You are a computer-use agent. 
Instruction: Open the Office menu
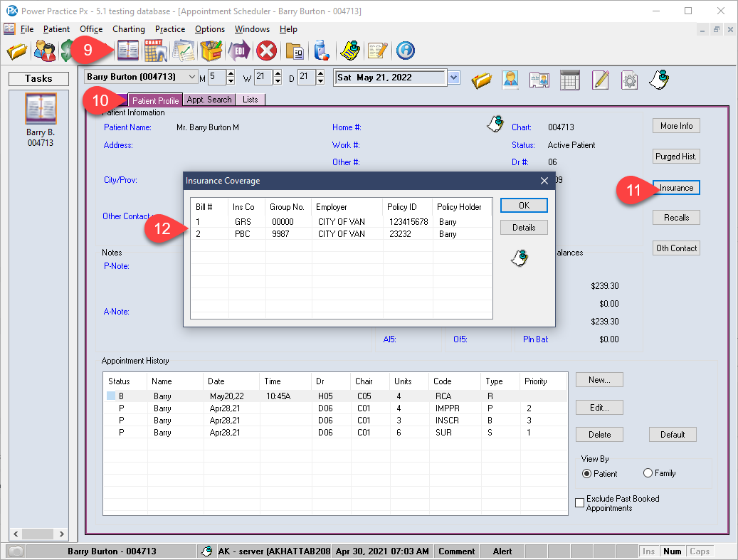91,29
